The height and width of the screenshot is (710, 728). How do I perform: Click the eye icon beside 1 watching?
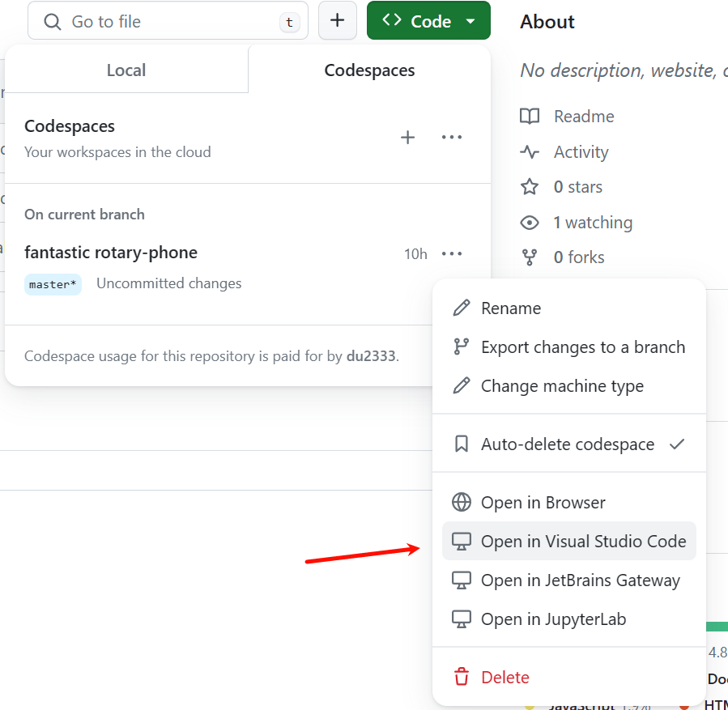coord(530,223)
